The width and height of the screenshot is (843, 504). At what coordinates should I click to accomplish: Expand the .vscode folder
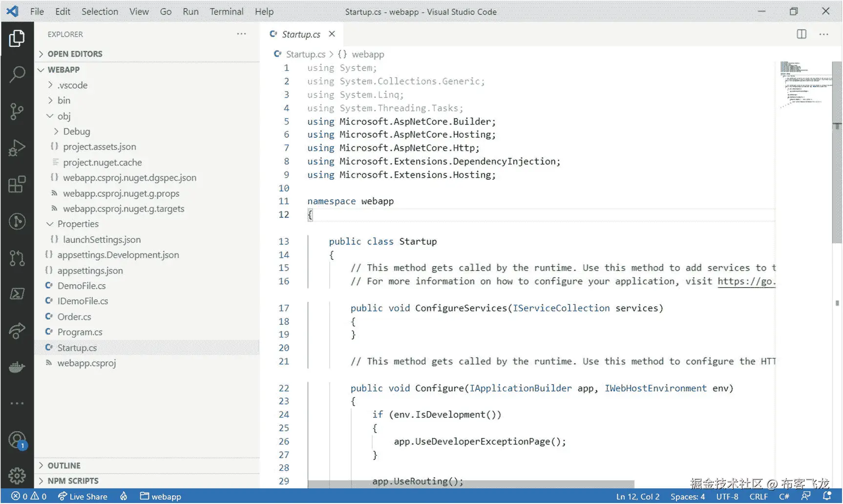147,85
